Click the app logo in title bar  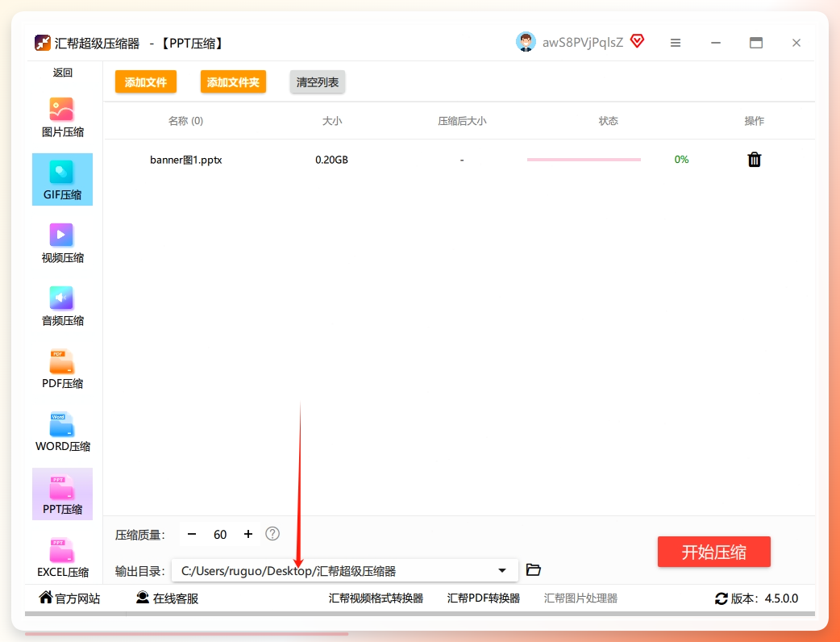click(x=42, y=43)
